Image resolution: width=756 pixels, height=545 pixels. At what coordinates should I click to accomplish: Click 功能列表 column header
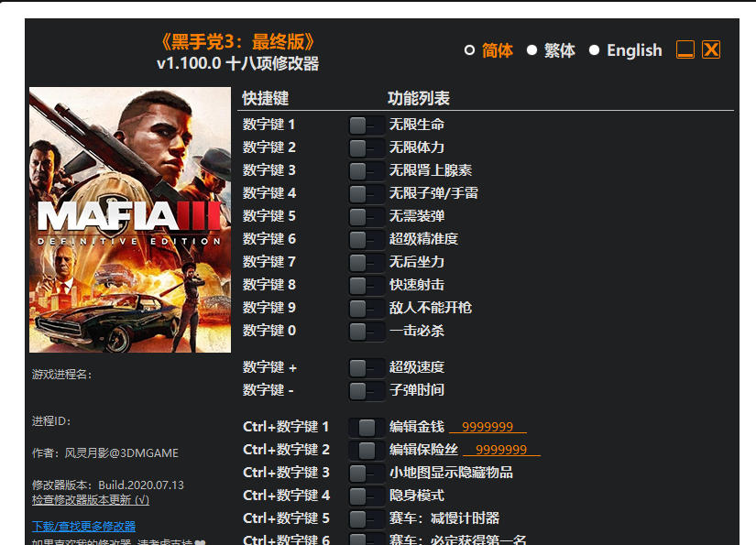419,98
